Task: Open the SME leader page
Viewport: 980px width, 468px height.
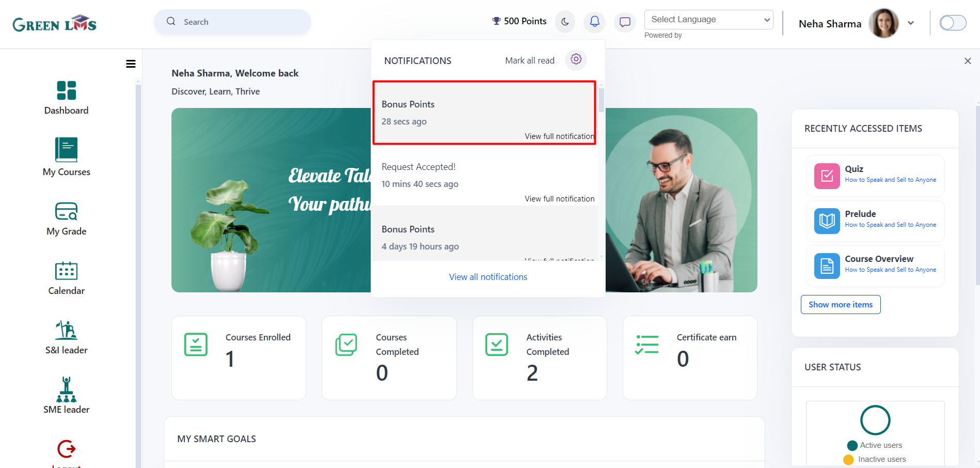Action: click(x=66, y=389)
